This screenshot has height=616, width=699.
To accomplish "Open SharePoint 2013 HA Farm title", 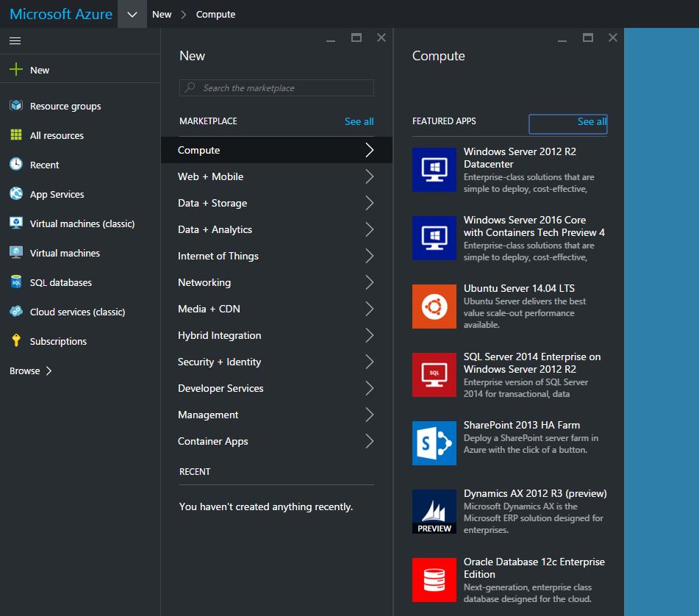I will click(522, 425).
